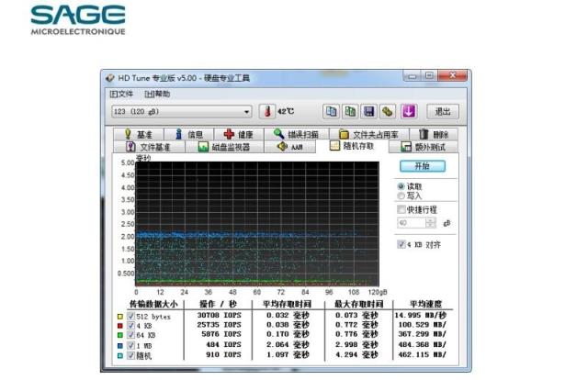Image resolution: width=588 pixels, height=380 pixels.
Task: Click the 开始 start button
Action: [x=423, y=166]
